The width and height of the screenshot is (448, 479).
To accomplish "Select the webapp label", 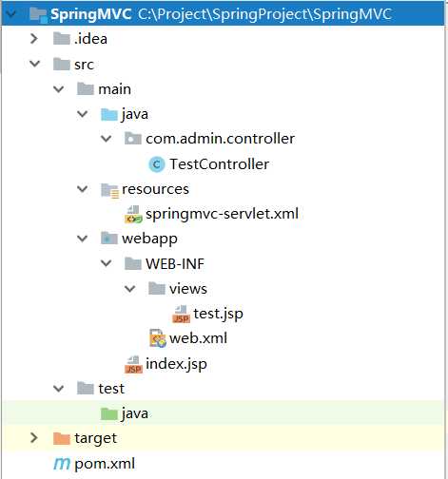I will tap(149, 239).
